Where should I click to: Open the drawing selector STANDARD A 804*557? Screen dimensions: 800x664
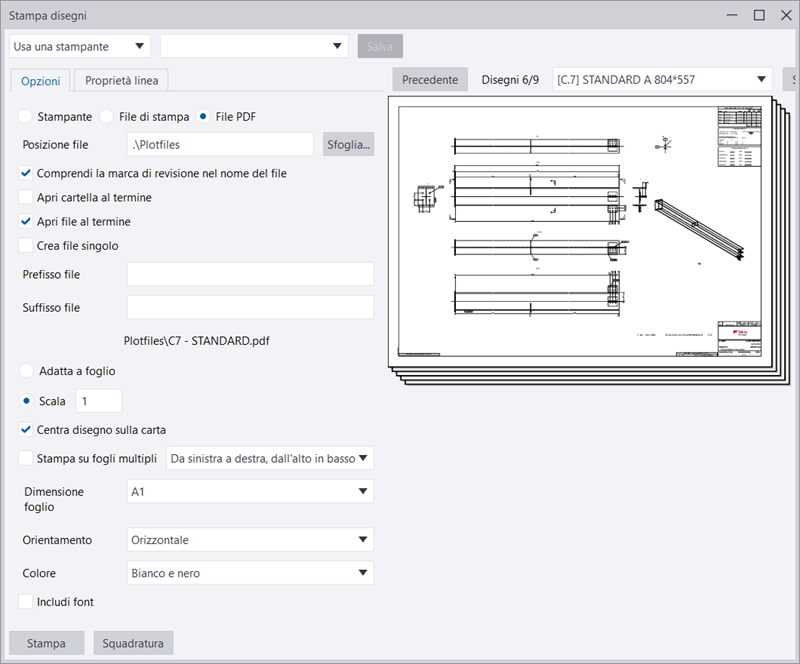662,80
